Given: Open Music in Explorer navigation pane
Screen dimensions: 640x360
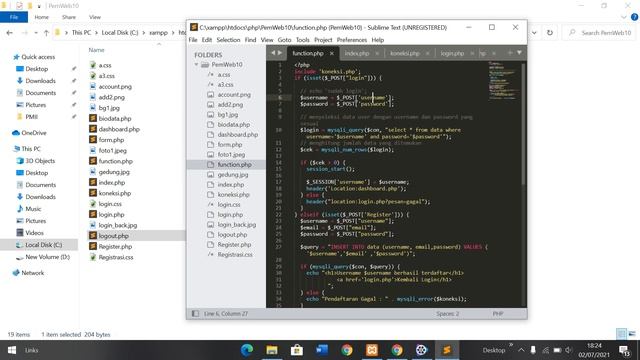Looking at the screenshot, I should pos(33,209).
